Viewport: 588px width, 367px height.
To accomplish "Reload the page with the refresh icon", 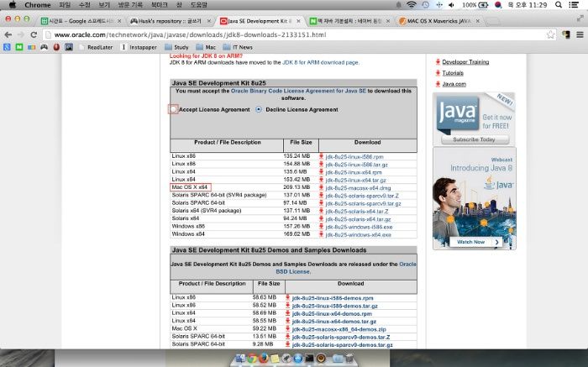I will point(34,35).
